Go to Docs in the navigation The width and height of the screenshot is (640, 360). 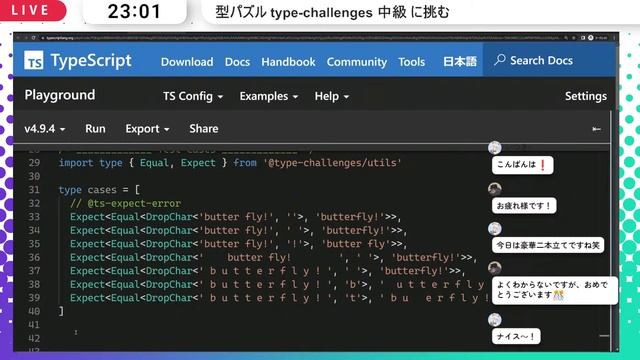coord(237,62)
